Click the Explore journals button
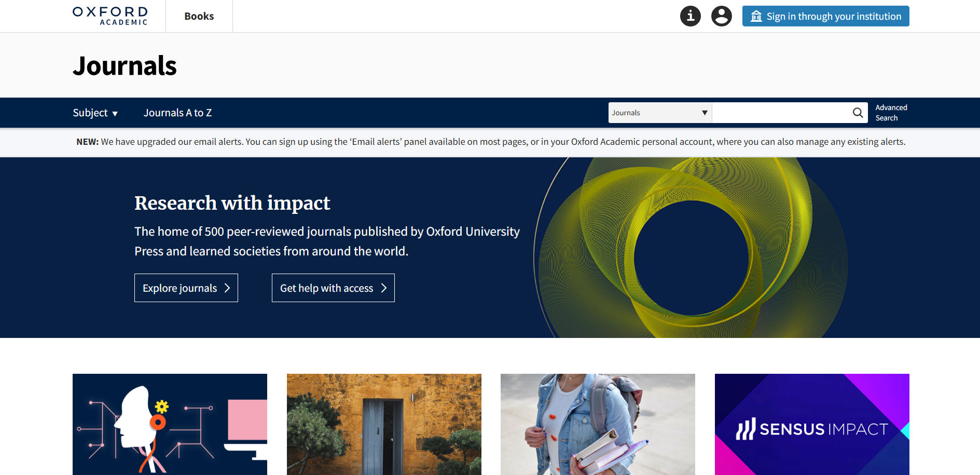Screen dimensions: 980x475 (186, 288)
